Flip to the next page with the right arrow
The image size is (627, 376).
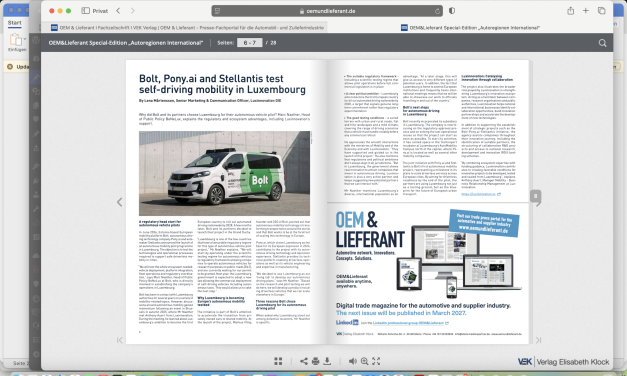pos(538,202)
